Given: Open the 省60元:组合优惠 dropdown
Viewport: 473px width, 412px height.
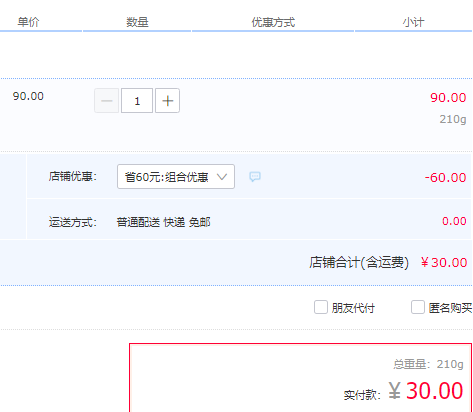Looking at the screenshot, I should (176, 177).
